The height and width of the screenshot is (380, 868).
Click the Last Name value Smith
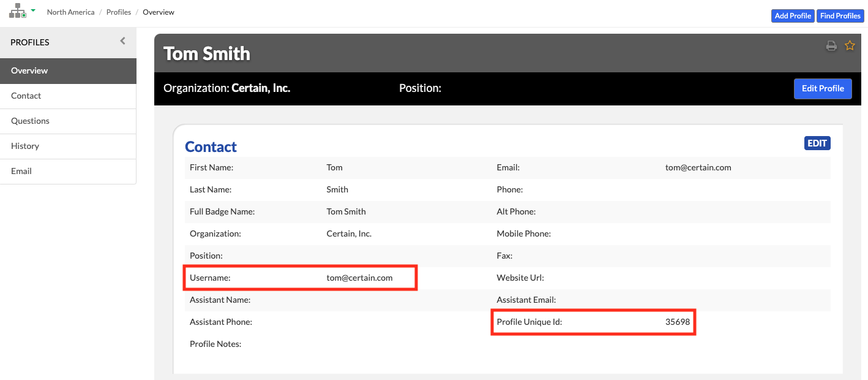point(337,189)
